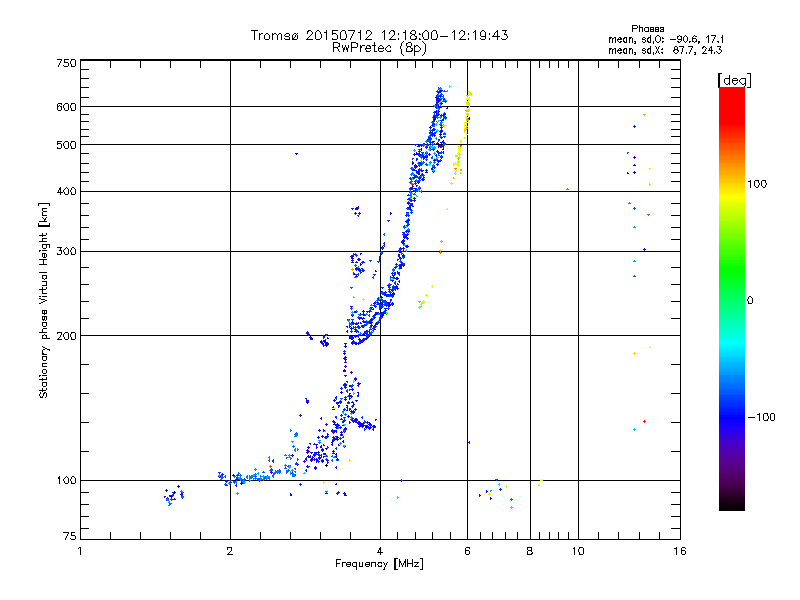Click the plot title 'Tromsø 20150712 12:18:00-12:19:43'

point(379,35)
